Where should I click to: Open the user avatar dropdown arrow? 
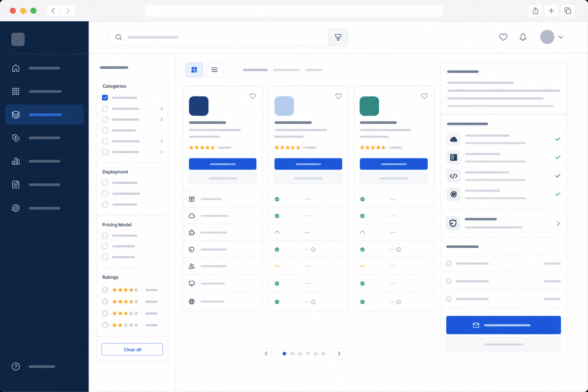tap(560, 37)
